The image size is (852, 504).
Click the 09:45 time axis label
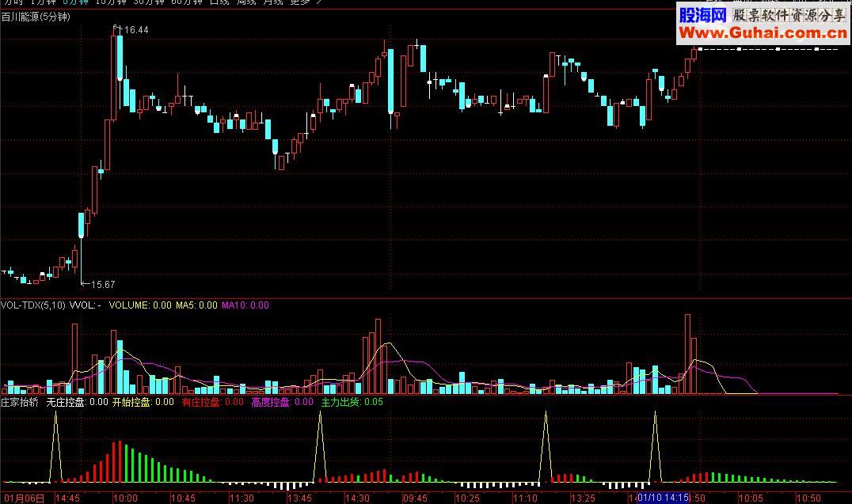tap(415, 498)
